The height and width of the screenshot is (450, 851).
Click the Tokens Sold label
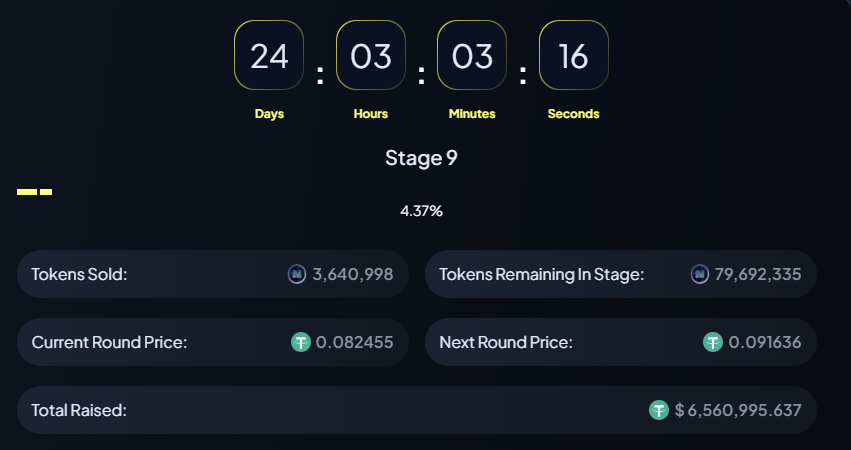click(79, 274)
